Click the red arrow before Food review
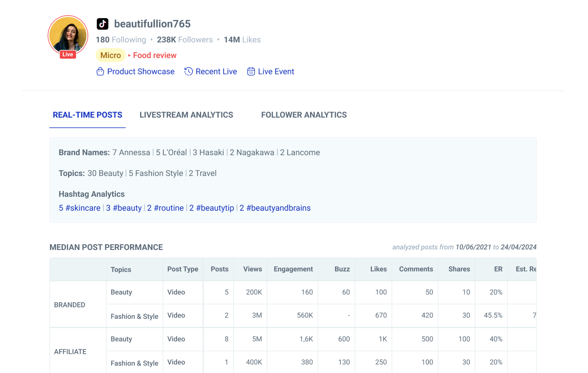 pos(129,55)
